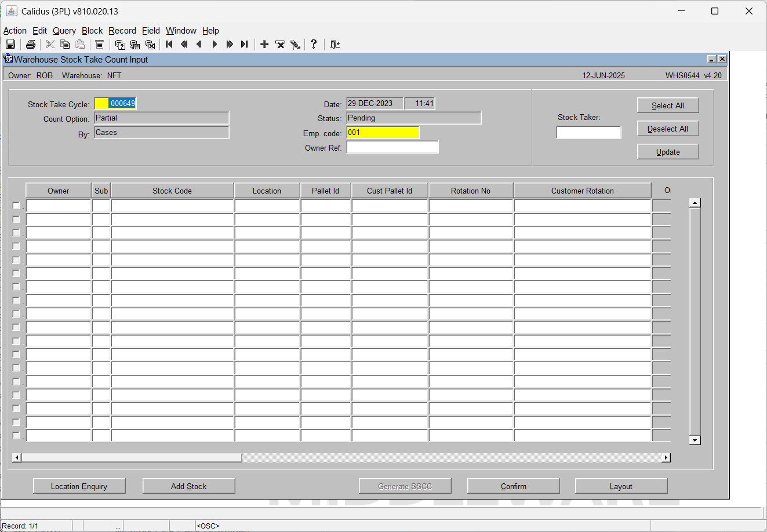The image size is (767, 532).
Task: Tick the first row checkbox in grid
Action: [16, 206]
